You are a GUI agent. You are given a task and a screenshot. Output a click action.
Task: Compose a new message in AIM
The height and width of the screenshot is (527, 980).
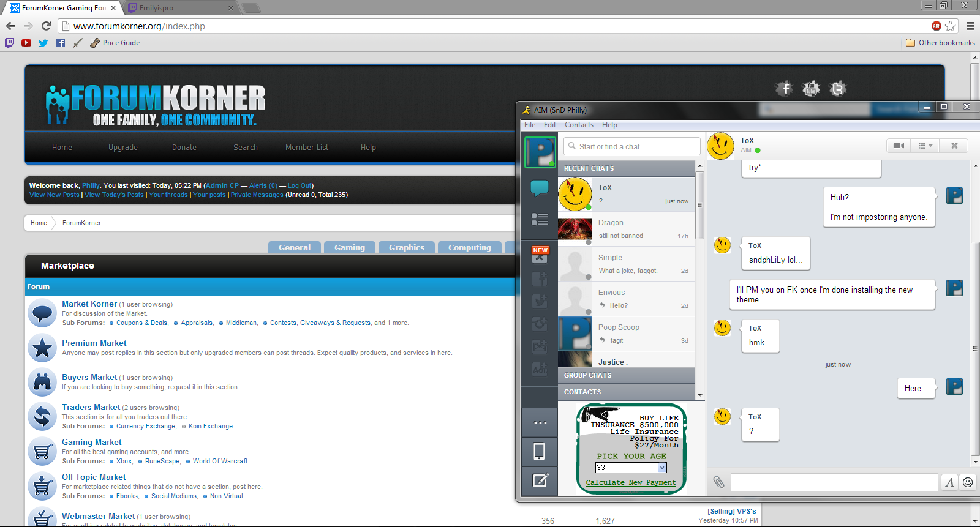pyautogui.click(x=540, y=480)
